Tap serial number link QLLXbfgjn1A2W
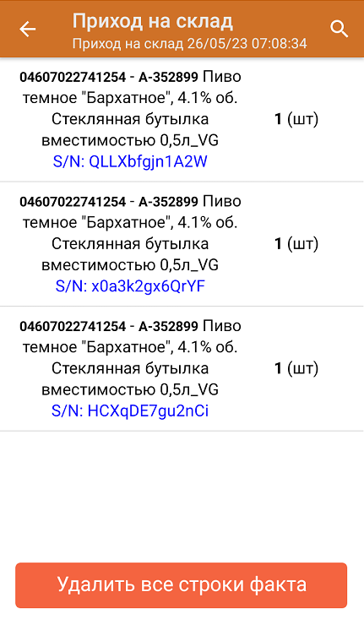The height and width of the screenshot is (625, 364). pyautogui.click(x=130, y=162)
